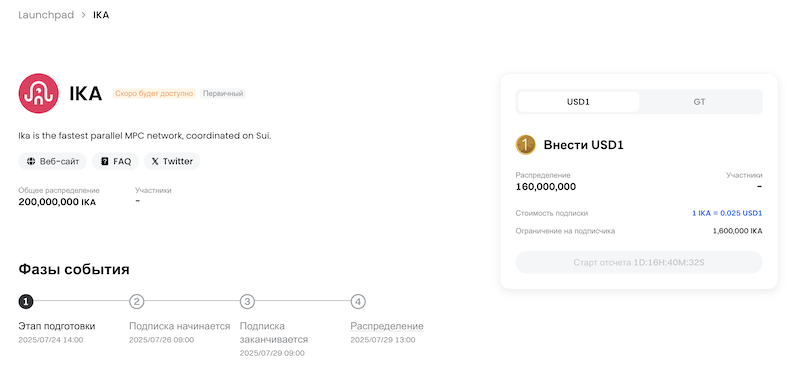Click the IKA project logo
This screenshot has height=389, width=800.
click(x=38, y=93)
